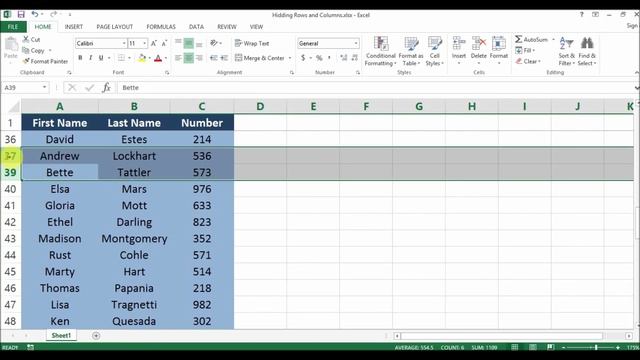This screenshot has height=360, width=640.
Task: Click Increase Decimal icon
Action: (344, 58)
